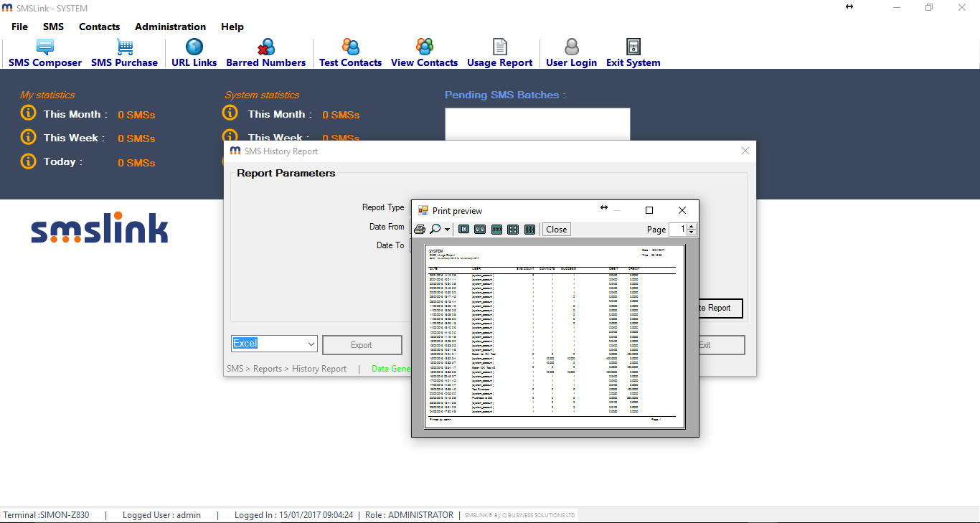This screenshot has width=980, height=523.
Task: Open User Login from the toolbar
Action: [x=571, y=54]
